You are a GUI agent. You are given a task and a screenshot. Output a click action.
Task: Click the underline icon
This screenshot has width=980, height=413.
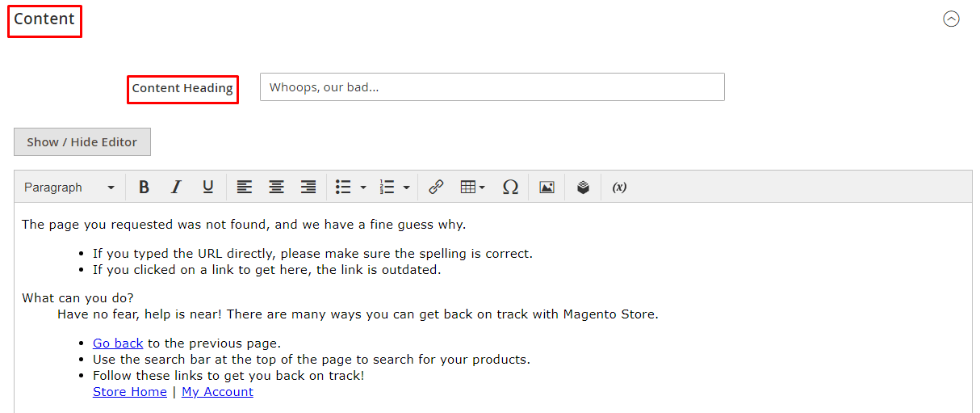coord(208,187)
